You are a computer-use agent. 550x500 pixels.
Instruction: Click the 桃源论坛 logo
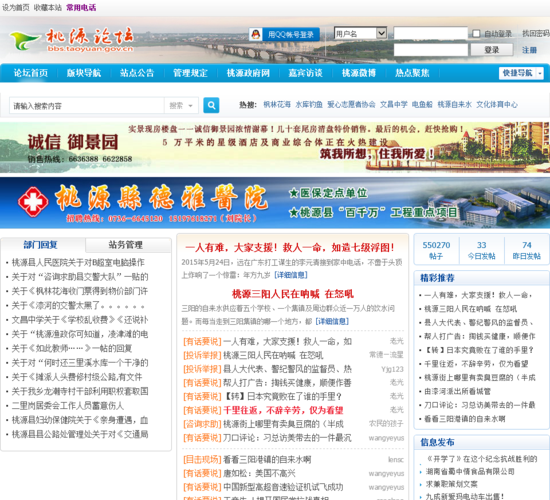[x=72, y=40]
